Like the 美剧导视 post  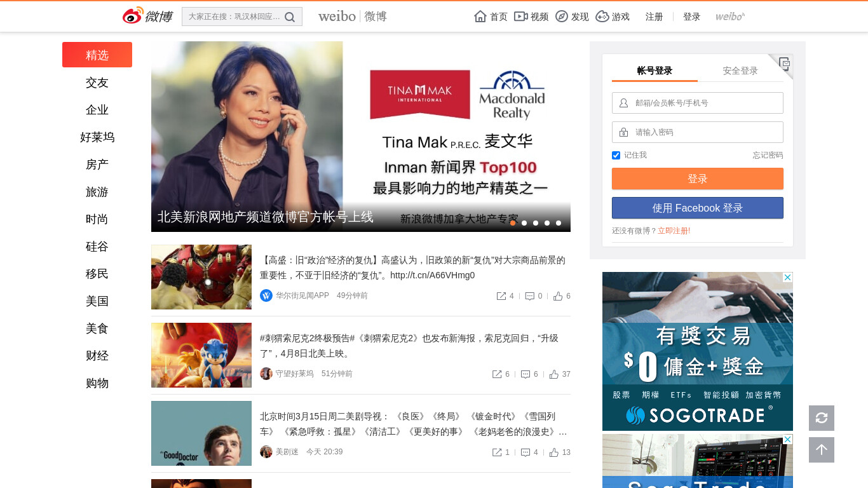click(554, 452)
